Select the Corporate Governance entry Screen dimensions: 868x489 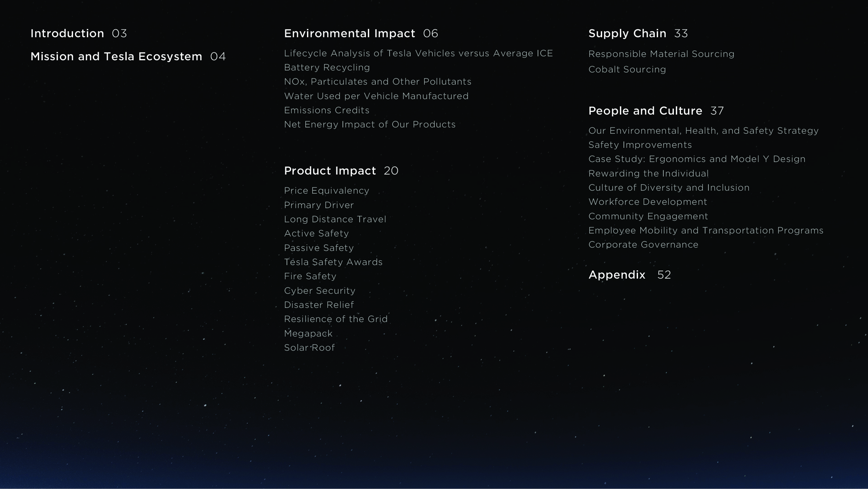(643, 244)
